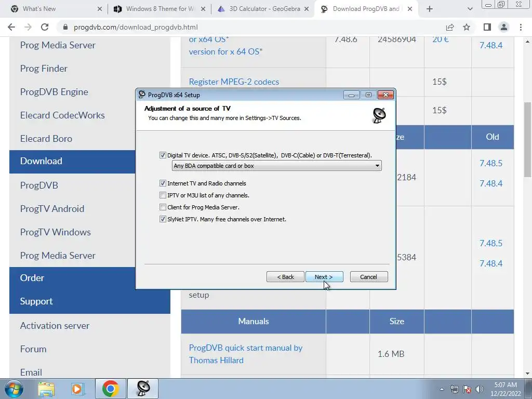The image size is (532, 399).
Task: Open the Forum sidebar link
Action: point(33,349)
